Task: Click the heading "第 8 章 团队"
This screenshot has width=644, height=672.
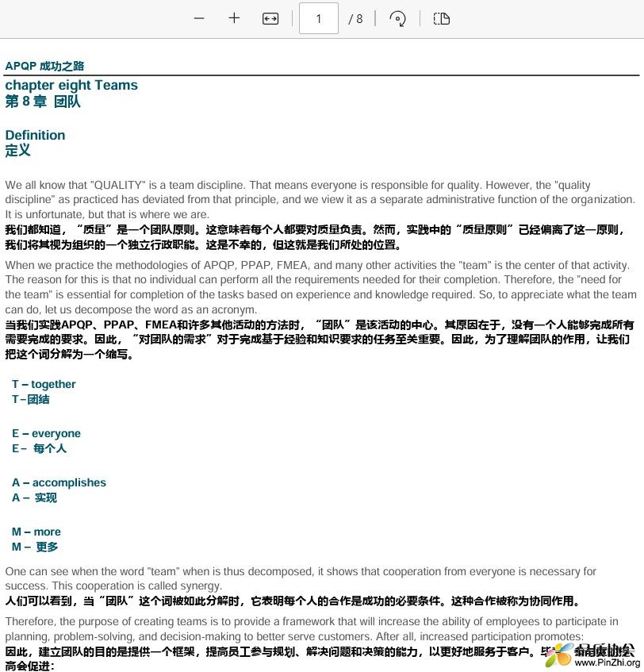Action: [x=43, y=101]
